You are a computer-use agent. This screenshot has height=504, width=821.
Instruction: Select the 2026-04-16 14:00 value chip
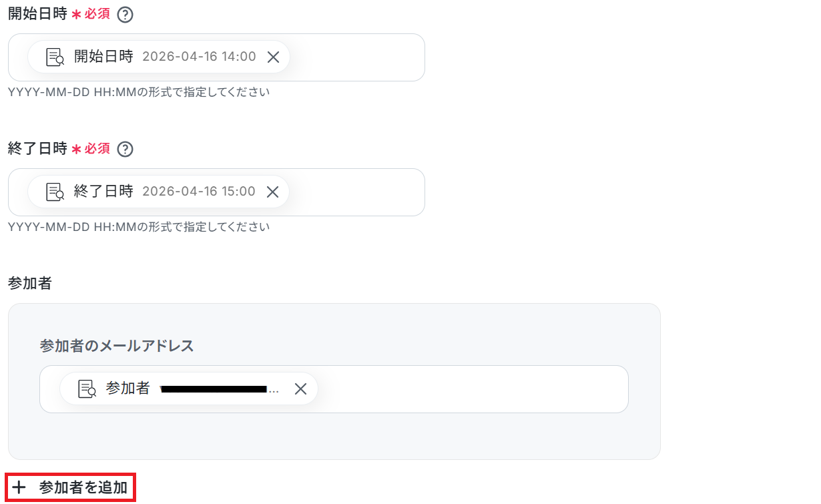(199, 57)
